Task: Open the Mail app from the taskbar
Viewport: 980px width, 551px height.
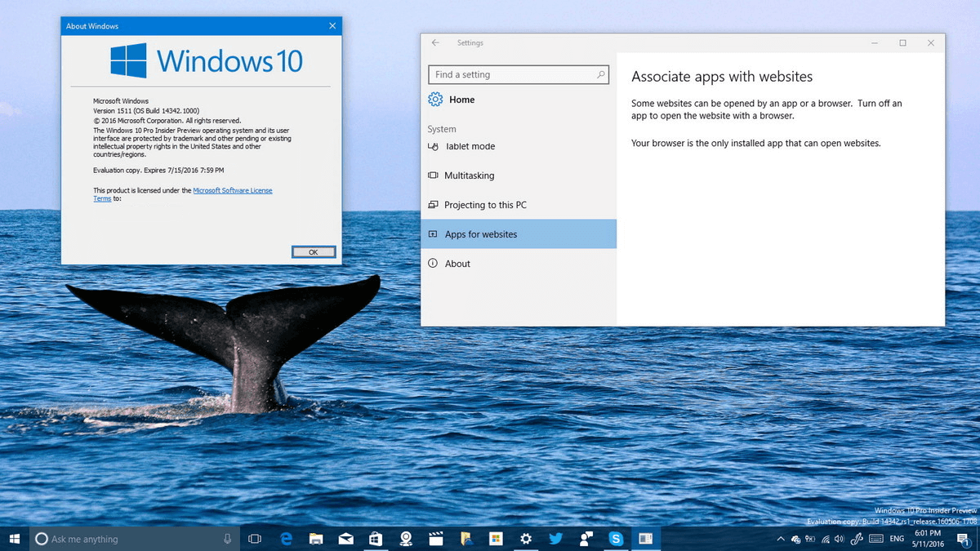Action: click(345, 539)
